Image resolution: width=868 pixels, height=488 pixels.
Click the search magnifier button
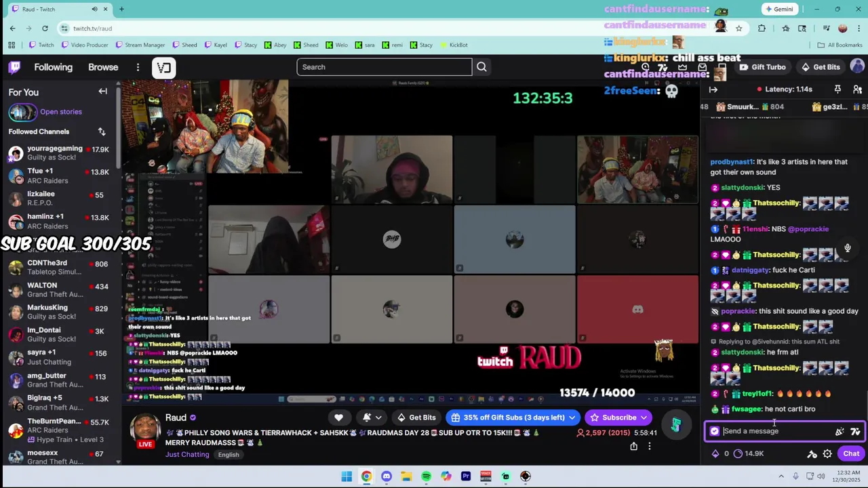coord(481,67)
